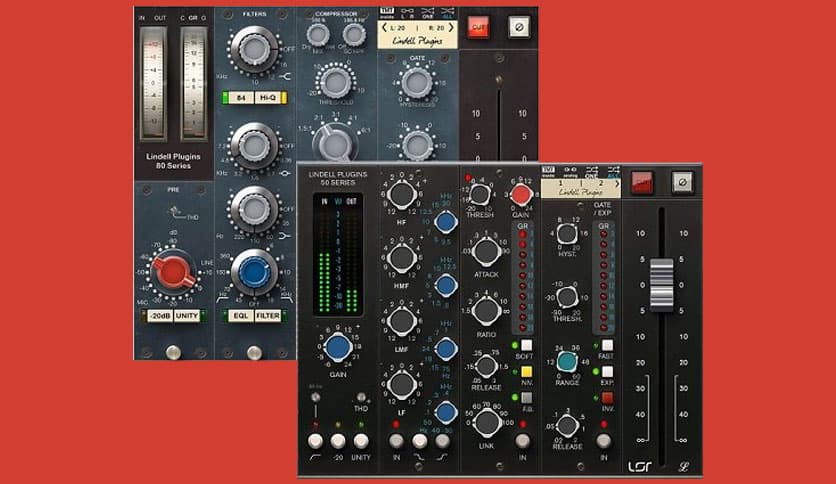The image size is (836, 484).
Task: Select the TMT mode tab in 80 Series
Action: [x=387, y=13]
